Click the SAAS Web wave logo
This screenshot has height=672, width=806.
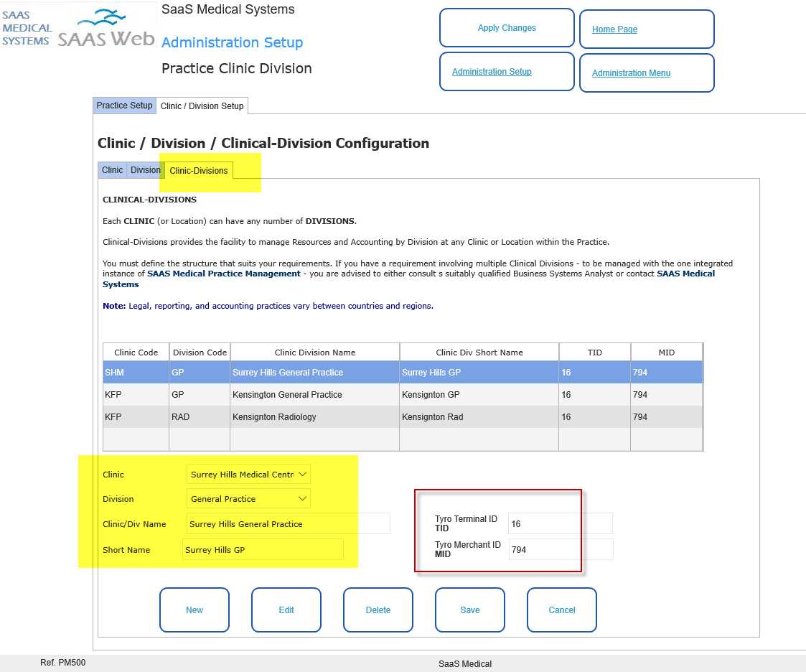coord(106,28)
